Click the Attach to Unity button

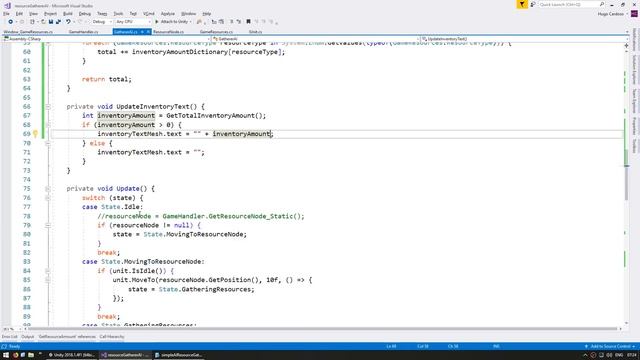(x=173, y=22)
